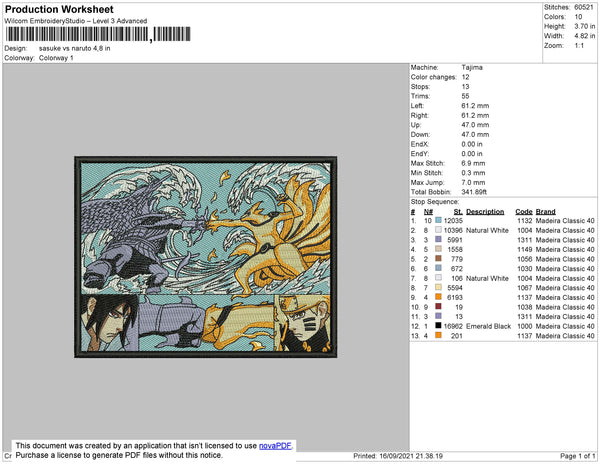Click Emerald Black swatch in stop 12
The width and height of the screenshot is (600, 464).
(x=438, y=326)
